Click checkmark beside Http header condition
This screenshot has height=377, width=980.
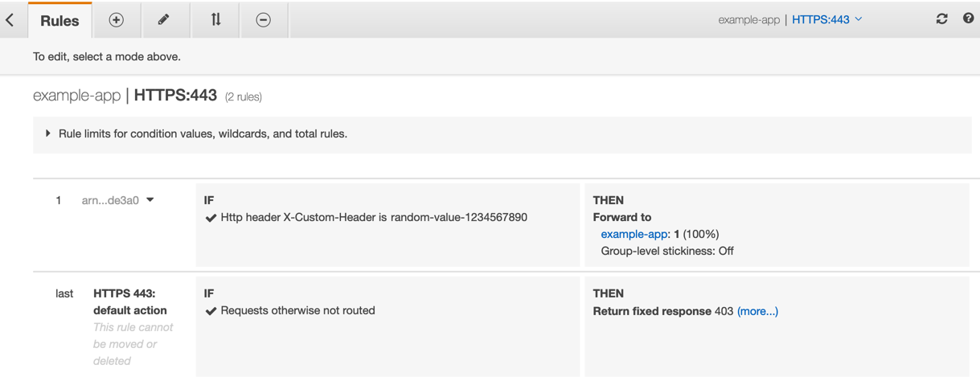[x=211, y=218]
